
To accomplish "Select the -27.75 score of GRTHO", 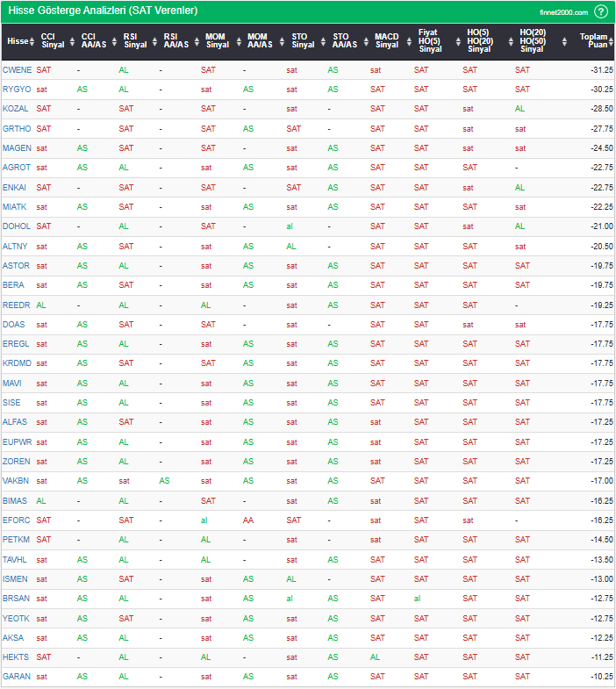I will click(x=601, y=129).
